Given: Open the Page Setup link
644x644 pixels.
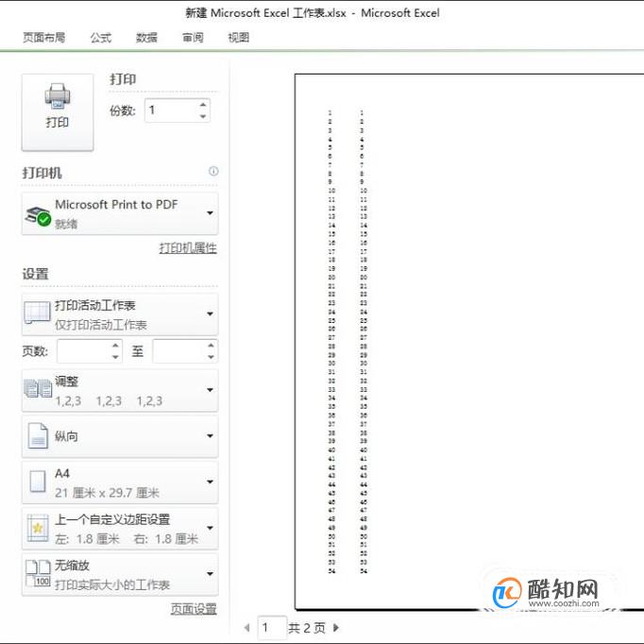Looking at the screenshot, I should (x=194, y=609).
